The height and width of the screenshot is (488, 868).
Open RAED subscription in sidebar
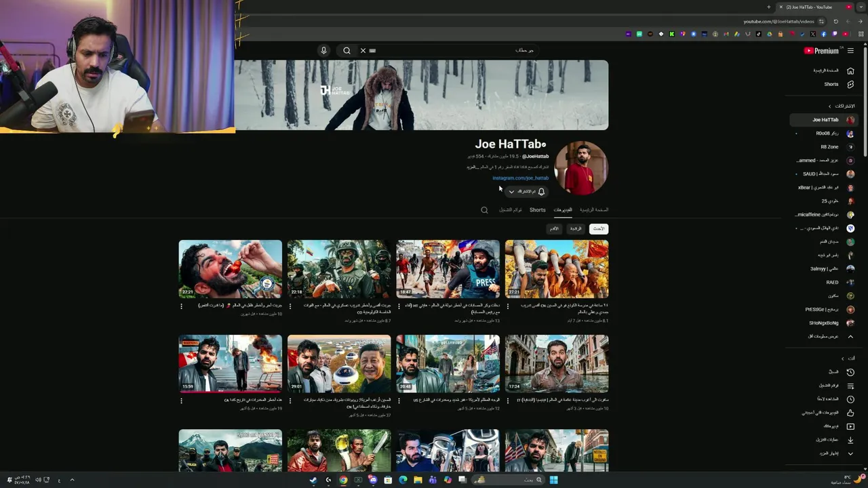coord(823,282)
